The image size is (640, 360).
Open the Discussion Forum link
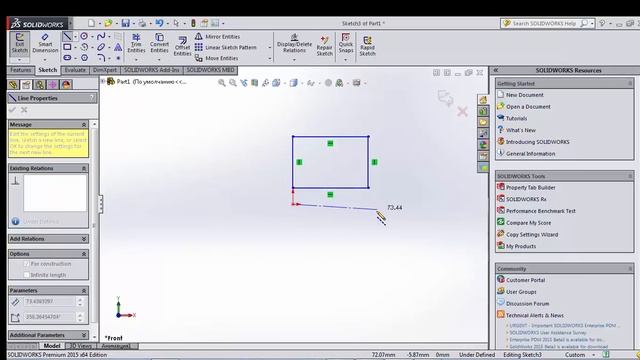[527, 304]
